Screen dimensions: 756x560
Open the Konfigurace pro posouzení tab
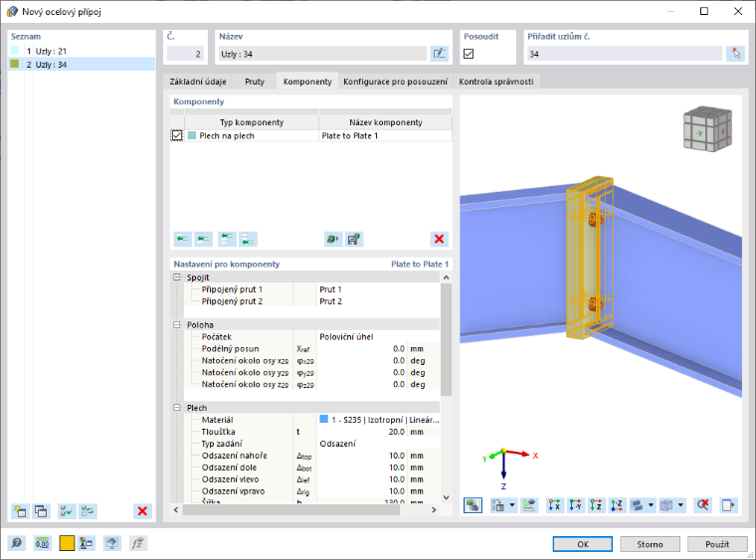pyautogui.click(x=395, y=82)
